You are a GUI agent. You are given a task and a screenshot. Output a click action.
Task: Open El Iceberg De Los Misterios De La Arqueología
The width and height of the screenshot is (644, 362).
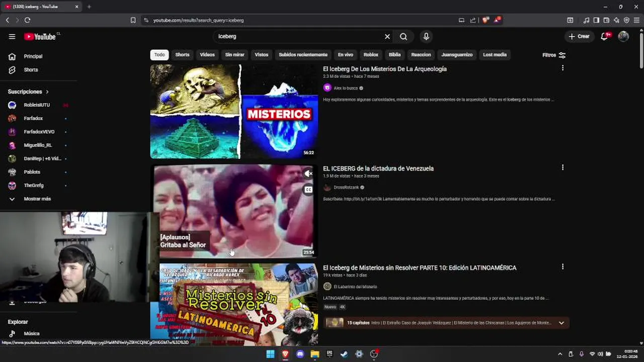click(385, 69)
